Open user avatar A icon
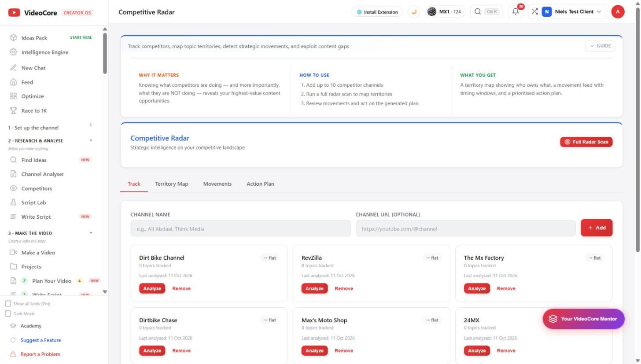The width and height of the screenshot is (641, 364). point(618,12)
